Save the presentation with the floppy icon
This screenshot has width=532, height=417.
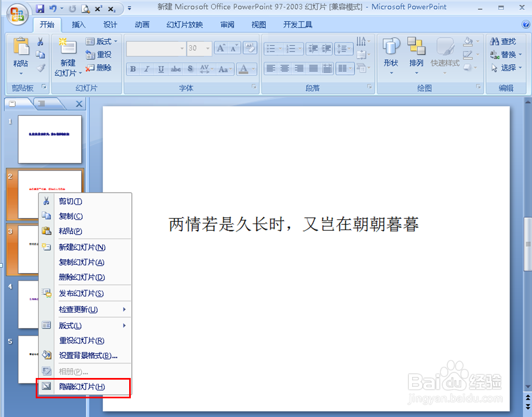(x=40, y=8)
